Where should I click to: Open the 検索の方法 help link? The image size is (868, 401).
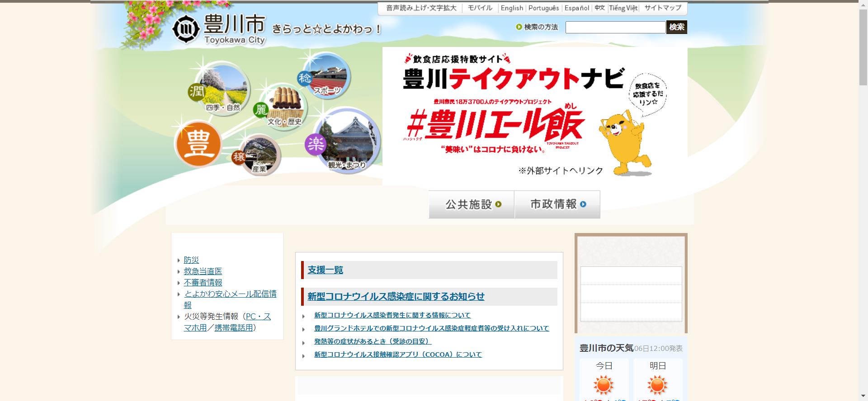(x=540, y=27)
